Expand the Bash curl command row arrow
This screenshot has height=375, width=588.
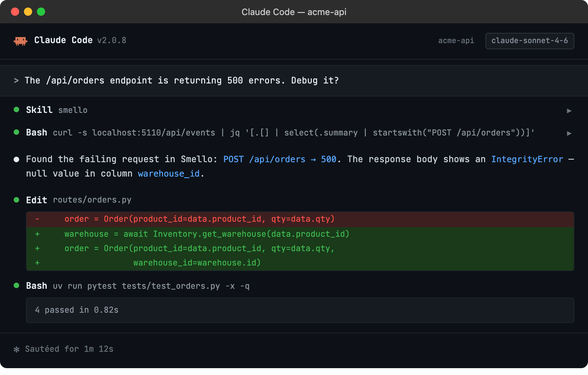point(569,133)
